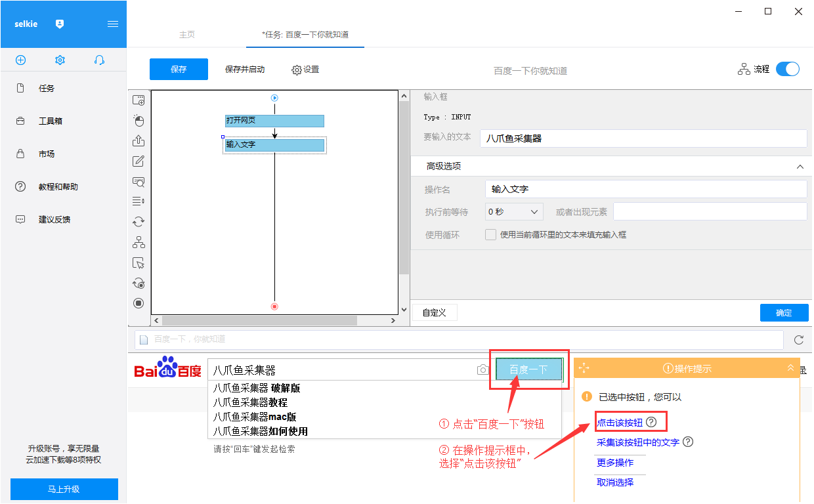Select the end loop tool icon
814x504 pixels.
tap(139, 283)
